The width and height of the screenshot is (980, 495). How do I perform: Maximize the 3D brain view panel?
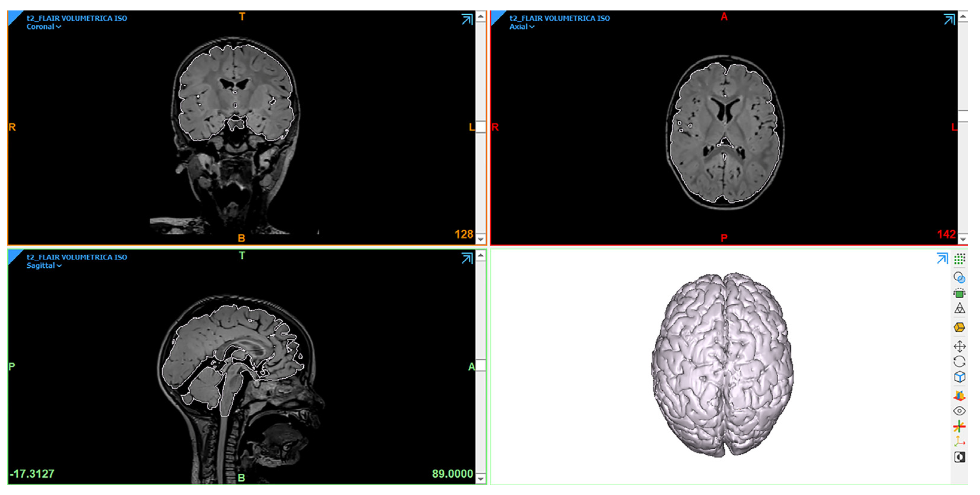(942, 259)
